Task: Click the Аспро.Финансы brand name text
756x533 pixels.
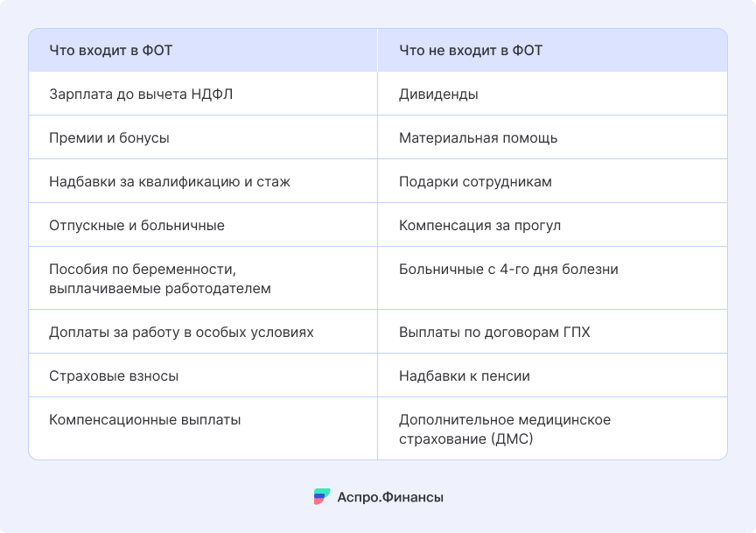Action: coord(390,497)
